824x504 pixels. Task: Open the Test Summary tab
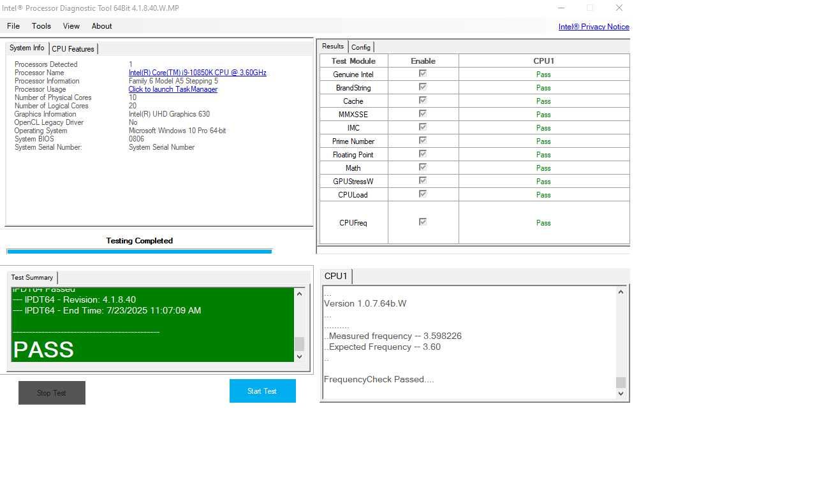click(32, 278)
